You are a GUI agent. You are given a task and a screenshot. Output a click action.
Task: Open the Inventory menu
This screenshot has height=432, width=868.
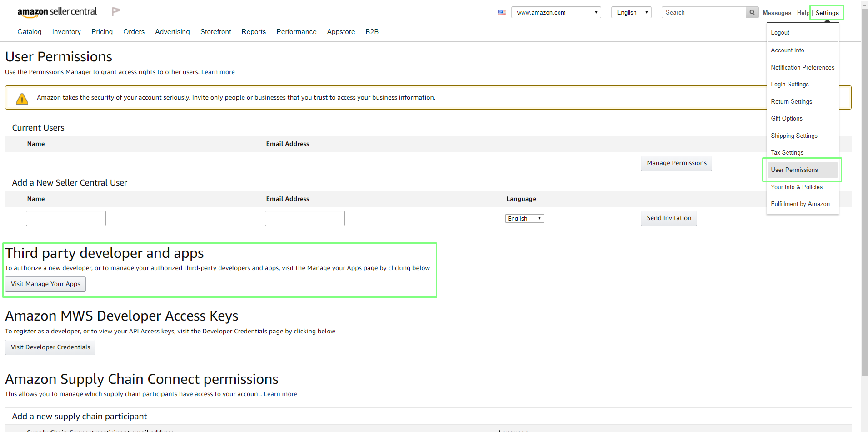(66, 32)
